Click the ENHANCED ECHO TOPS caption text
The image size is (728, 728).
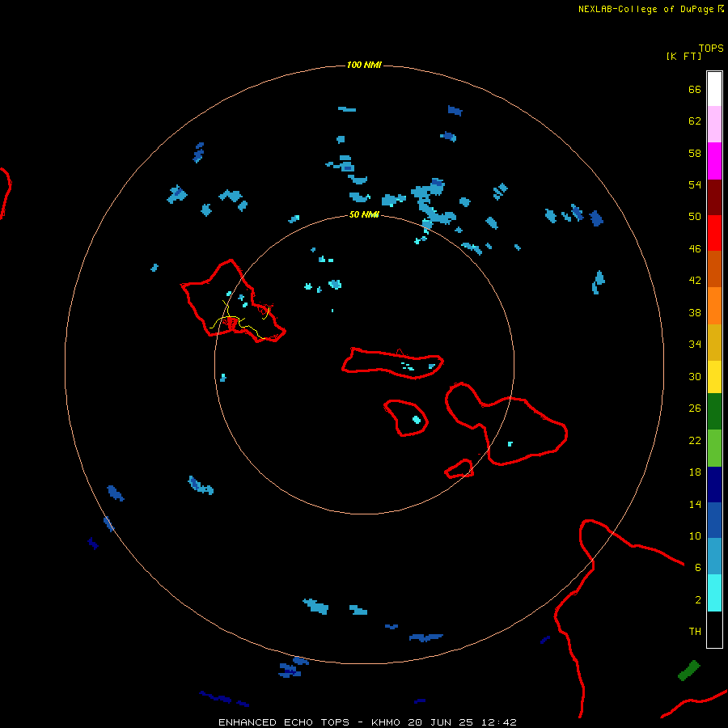tap(284, 722)
